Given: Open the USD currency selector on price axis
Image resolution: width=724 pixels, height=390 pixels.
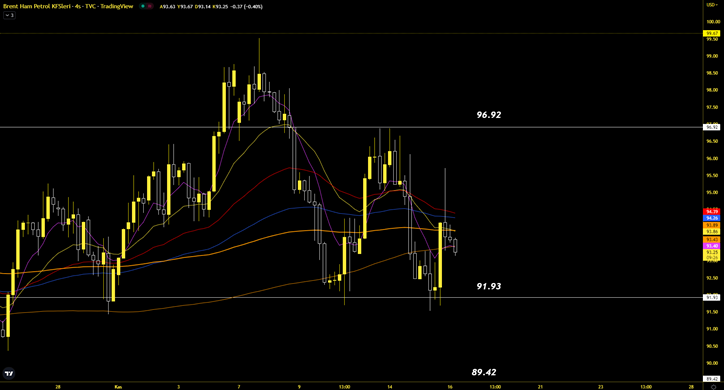Looking at the screenshot, I should coord(712,5).
